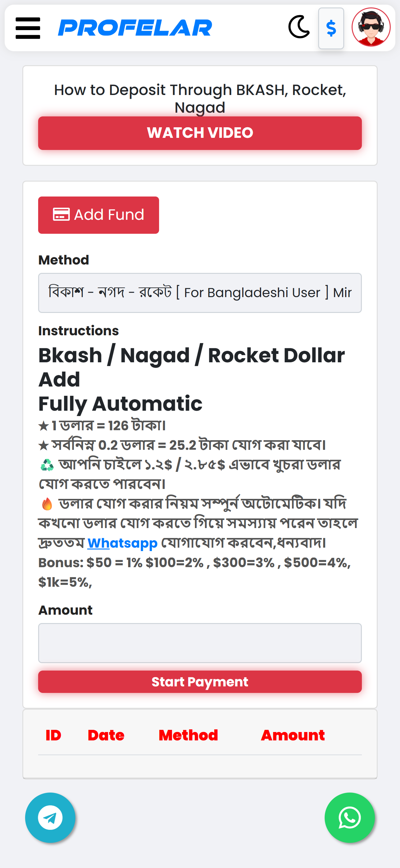Open the dollar currency selector
The image size is (400, 868).
pos(331,28)
